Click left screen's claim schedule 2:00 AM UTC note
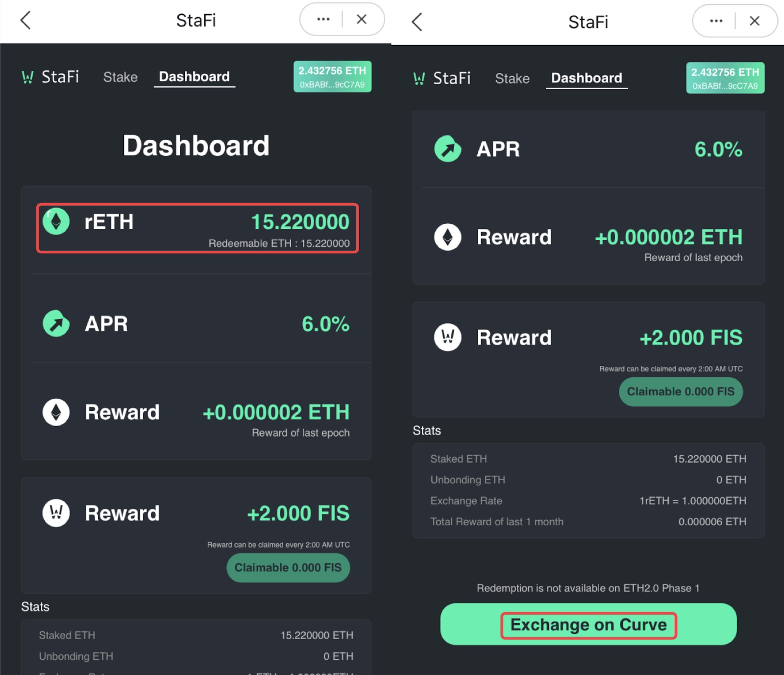 [278, 545]
